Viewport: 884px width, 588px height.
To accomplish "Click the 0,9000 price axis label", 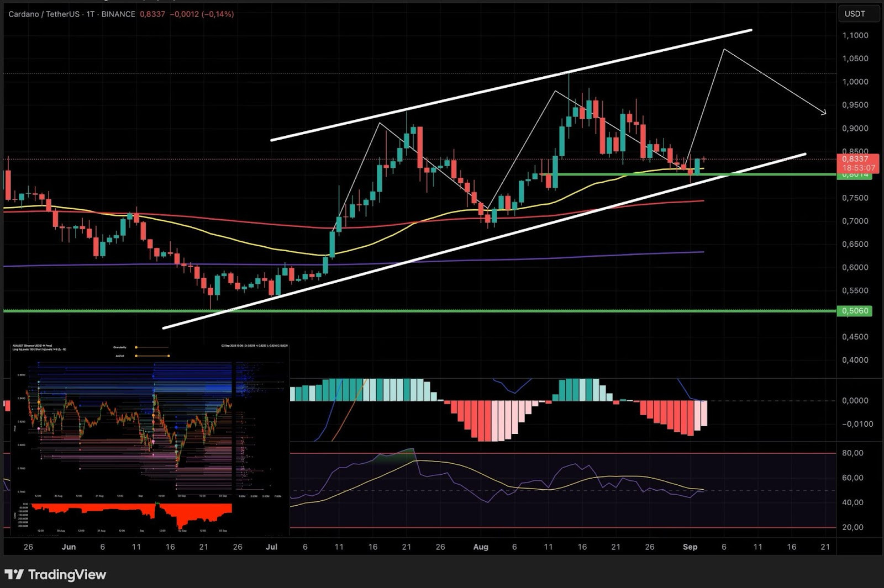I will (x=855, y=128).
